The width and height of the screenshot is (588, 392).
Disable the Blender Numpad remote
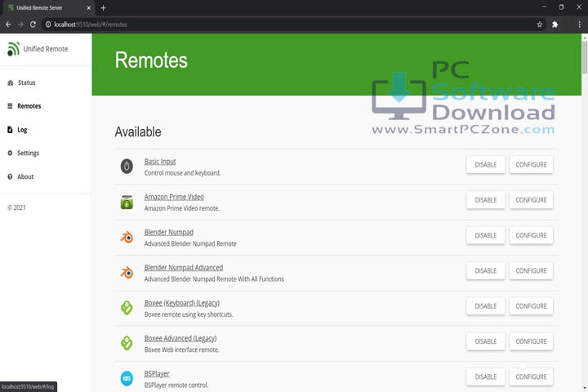click(486, 235)
